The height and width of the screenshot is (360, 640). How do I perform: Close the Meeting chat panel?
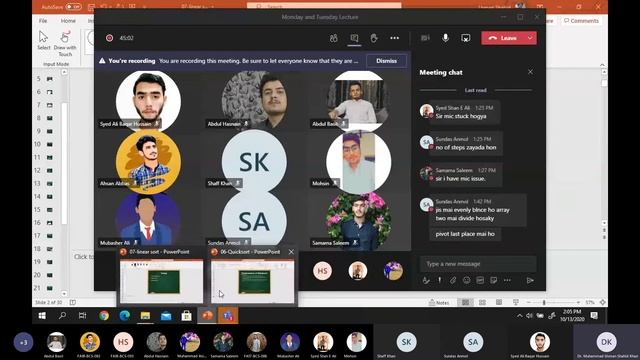point(530,72)
